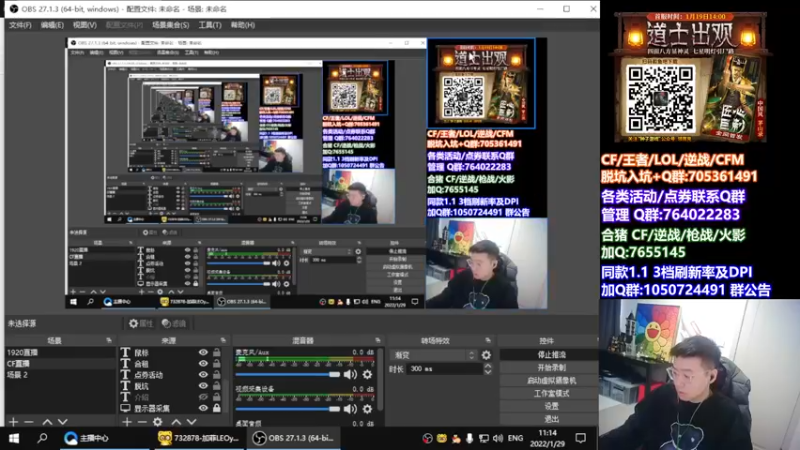Hide the 脱坑 source
Image resolution: width=800 pixels, height=450 pixels.
pos(203,386)
